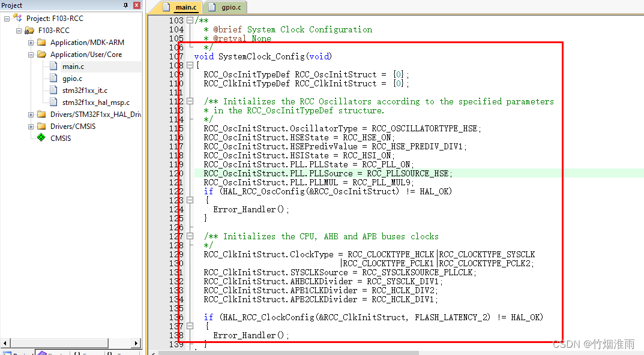Switch to the gpio.c editor tab
This screenshot has height=355, width=644.
(x=230, y=8)
